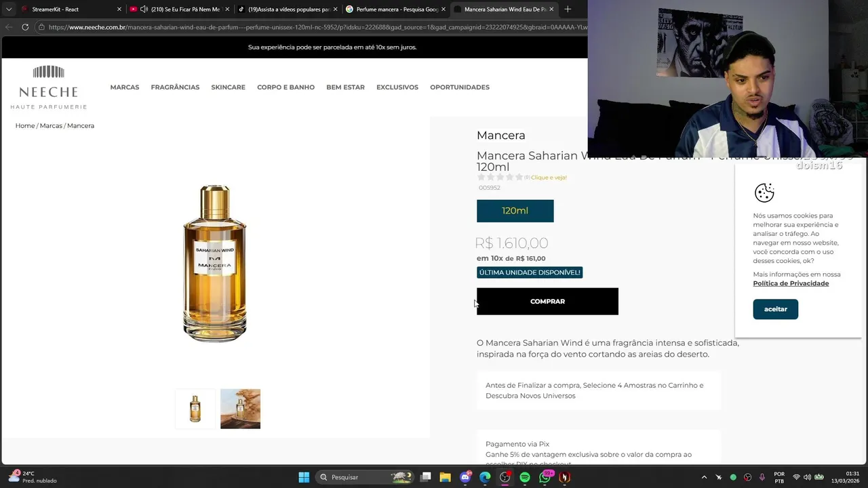Click the product star rating
Viewport: 868px width, 488px height.
(x=500, y=177)
